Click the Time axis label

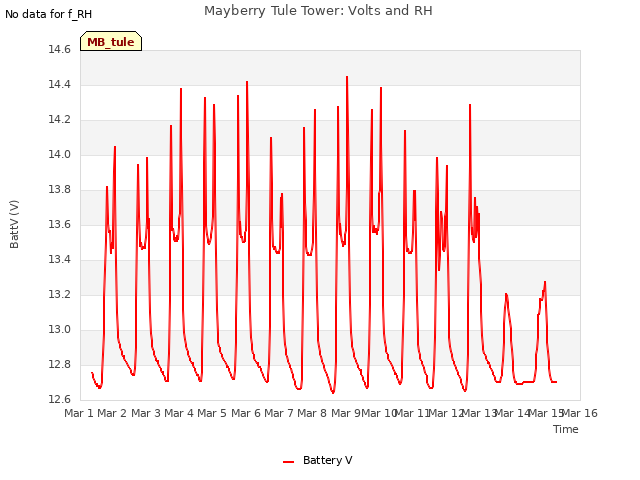[x=566, y=429]
